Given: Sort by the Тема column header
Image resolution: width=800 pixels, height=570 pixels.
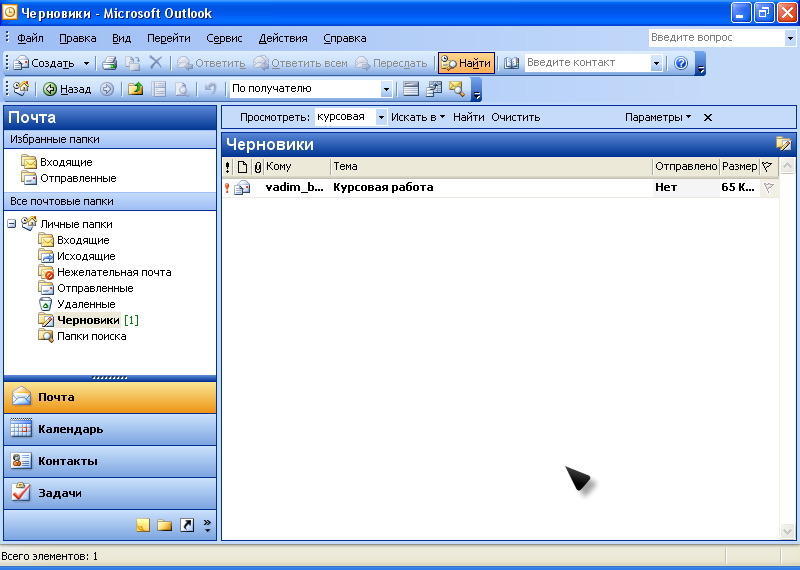Looking at the screenshot, I should point(491,166).
